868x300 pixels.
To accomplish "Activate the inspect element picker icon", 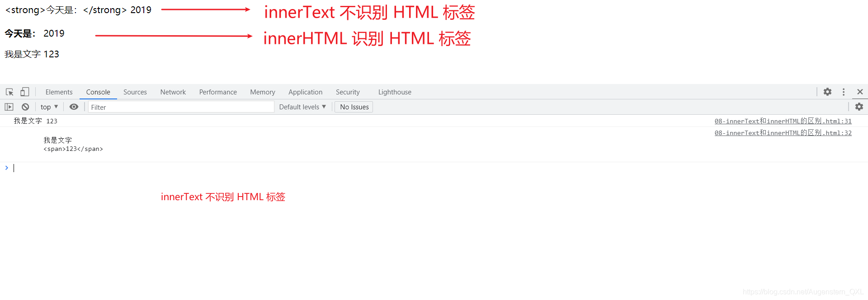I will [x=9, y=92].
